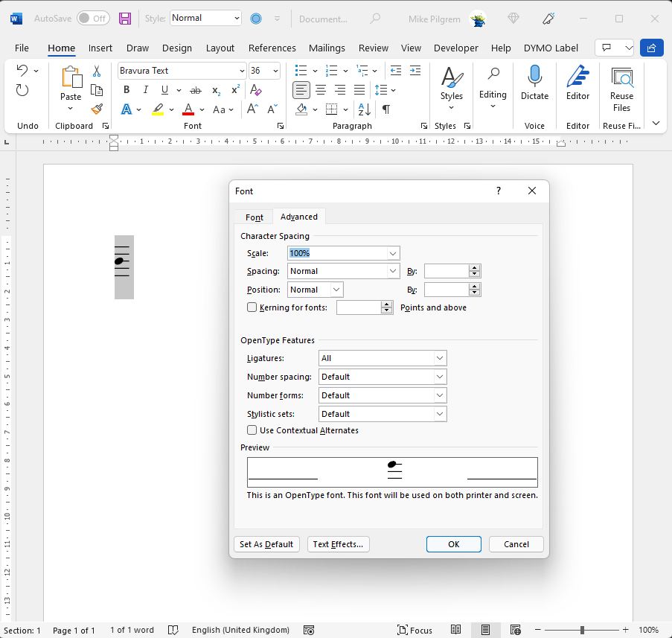The image size is (672, 638).
Task: Open the File menu
Action: tap(22, 48)
